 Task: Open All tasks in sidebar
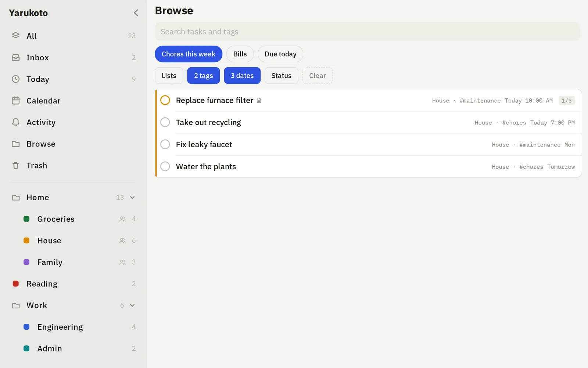pos(73,36)
